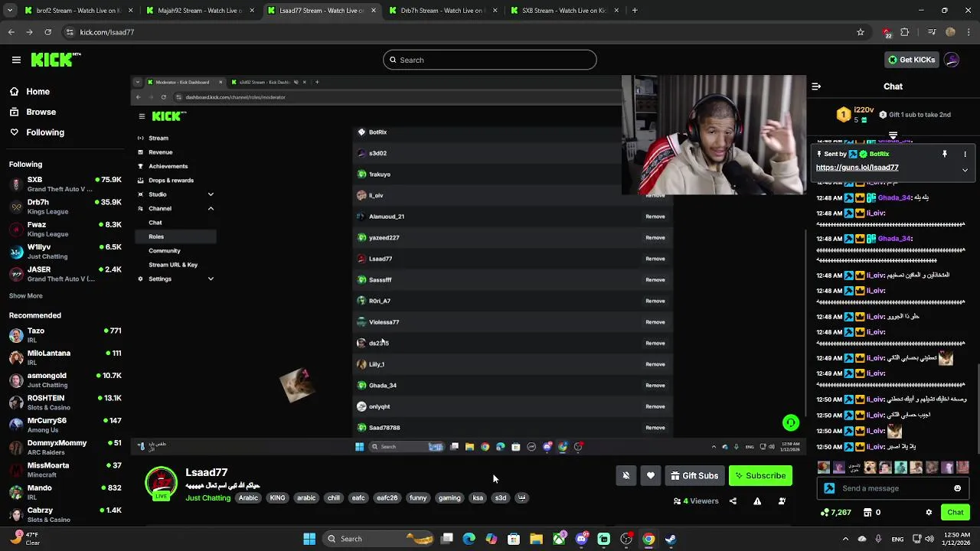The width and height of the screenshot is (980, 551).
Task: Open Steam from taskbar
Action: click(671, 539)
